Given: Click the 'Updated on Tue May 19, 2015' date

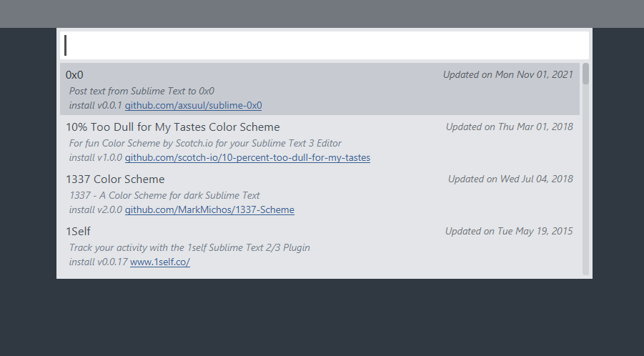Looking at the screenshot, I should [509, 231].
